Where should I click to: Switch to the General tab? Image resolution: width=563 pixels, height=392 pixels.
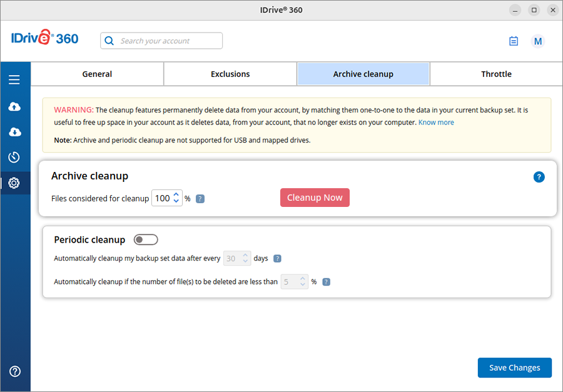(97, 74)
